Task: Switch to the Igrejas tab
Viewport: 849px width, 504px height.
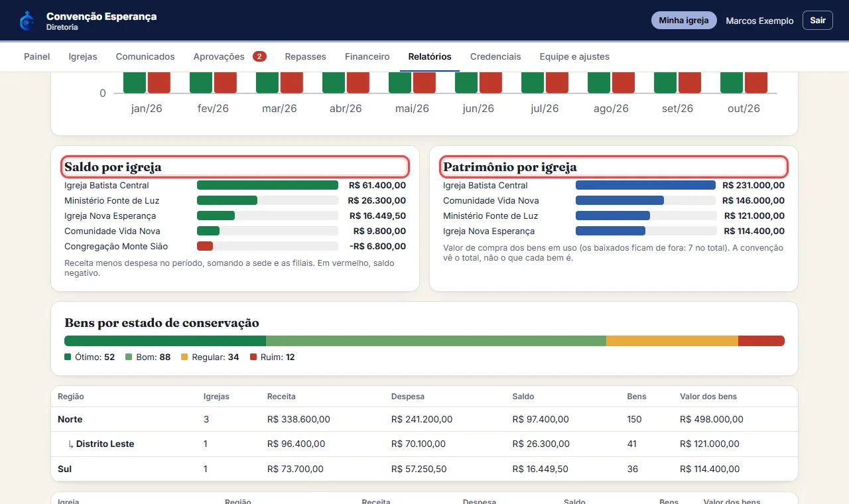Action: pos(83,56)
